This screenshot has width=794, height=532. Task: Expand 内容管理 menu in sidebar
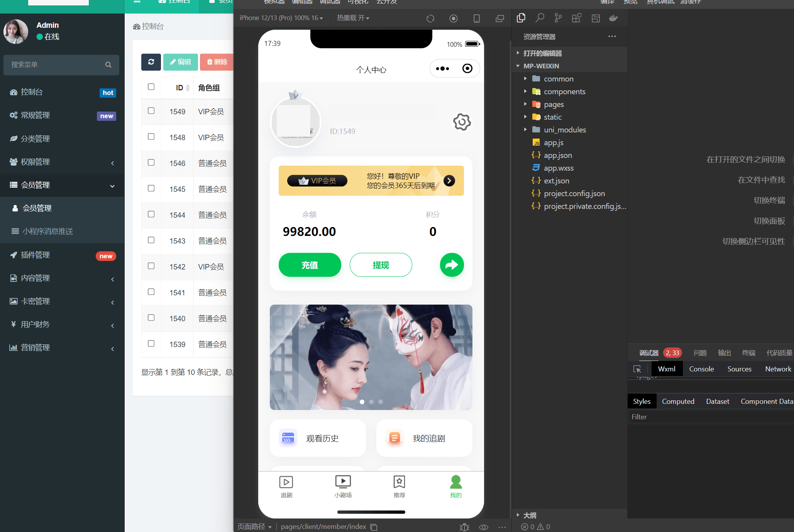pyautogui.click(x=59, y=277)
